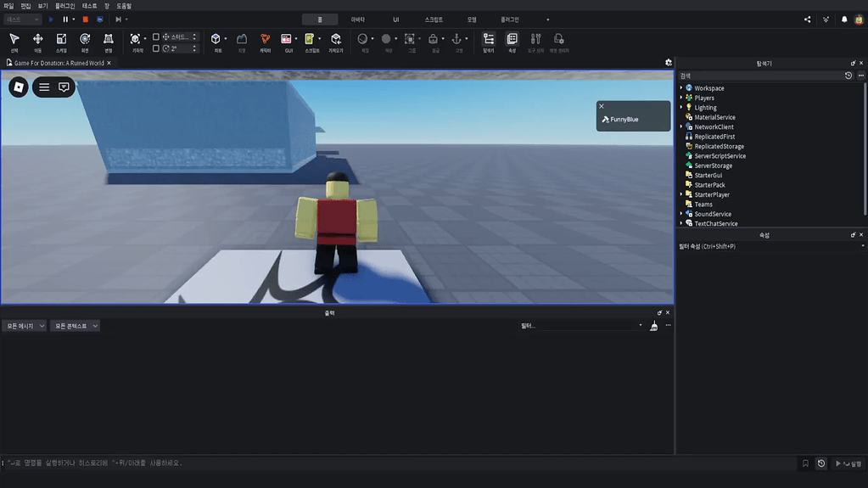Click the Color (색상) circle icon
This screenshot has height=488, width=868.
pyautogui.click(x=386, y=39)
